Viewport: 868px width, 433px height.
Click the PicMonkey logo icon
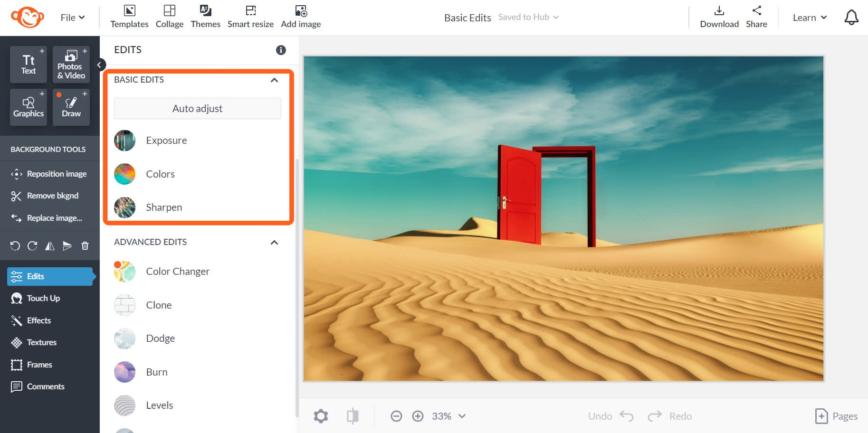point(27,18)
